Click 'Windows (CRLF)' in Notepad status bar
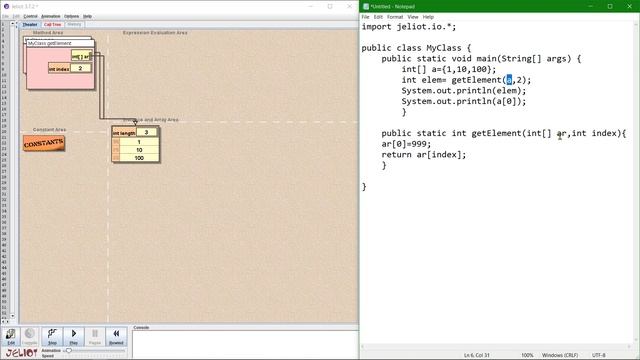The image size is (640, 360). click(560, 355)
